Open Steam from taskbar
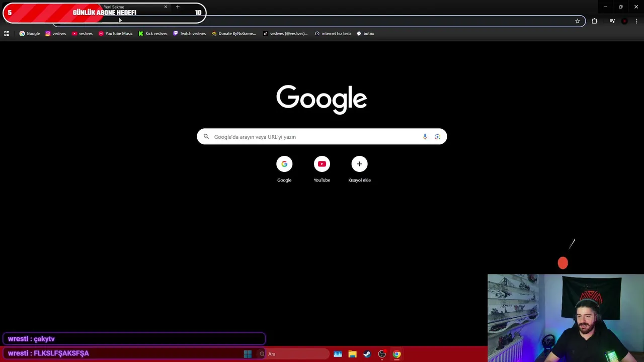This screenshot has height=362, width=644. coord(367,354)
